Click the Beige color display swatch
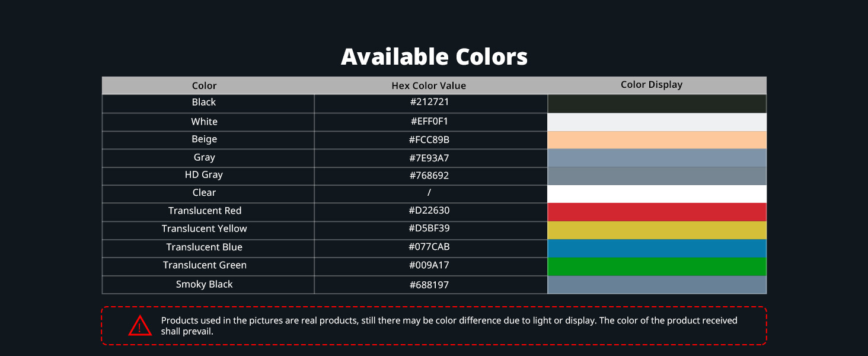The image size is (868, 356). (657, 140)
